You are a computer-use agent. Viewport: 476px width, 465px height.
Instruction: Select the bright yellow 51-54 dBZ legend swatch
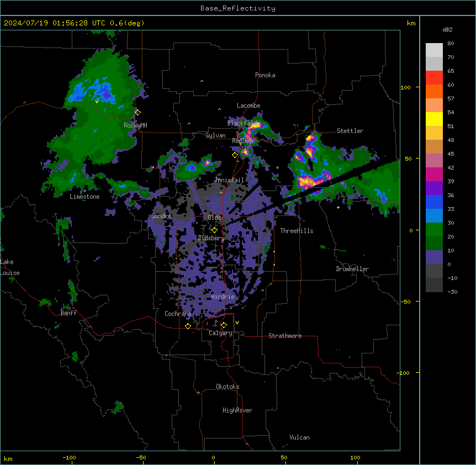(x=434, y=119)
